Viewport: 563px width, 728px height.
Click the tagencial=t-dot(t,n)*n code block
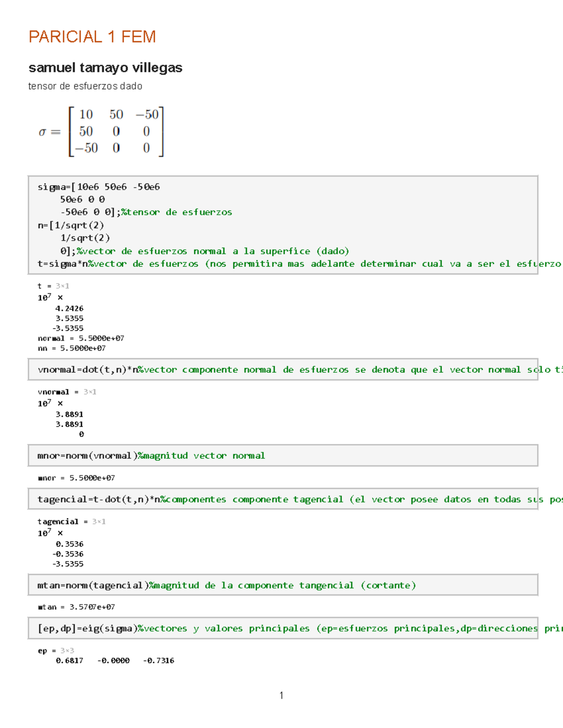[99, 500]
